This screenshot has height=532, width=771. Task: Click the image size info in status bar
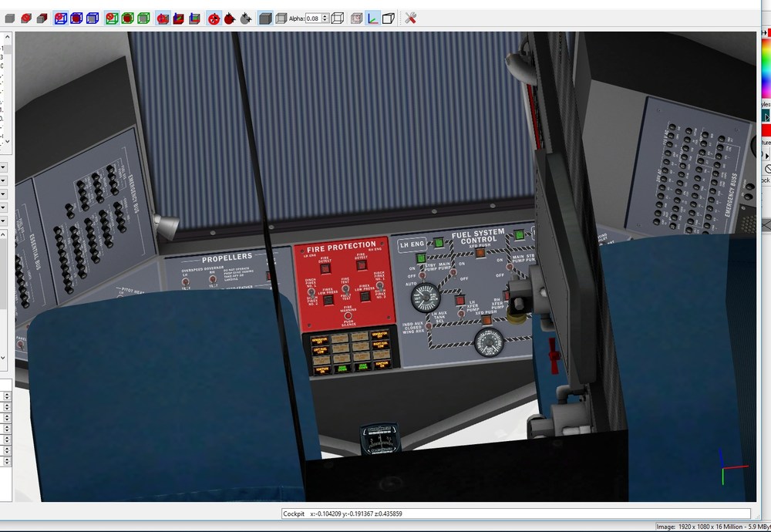click(713, 527)
